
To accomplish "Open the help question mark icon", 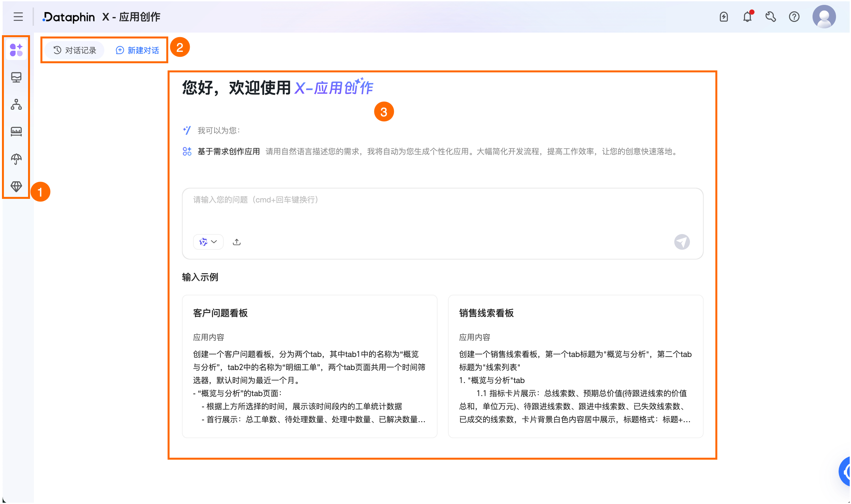I will [794, 17].
